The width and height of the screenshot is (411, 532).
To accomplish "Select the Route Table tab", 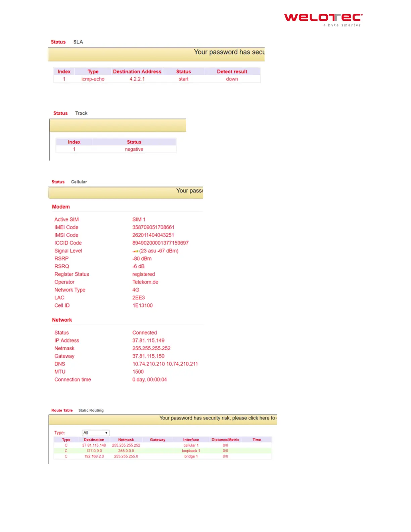I will [x=62, y=410].
